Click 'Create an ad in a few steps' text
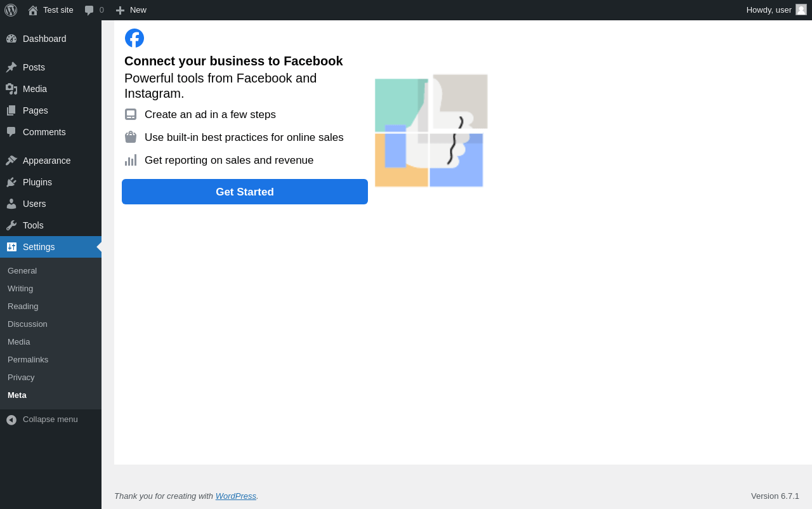The width and height of the screenshot is (812, 509). click(x=210, y=115)
